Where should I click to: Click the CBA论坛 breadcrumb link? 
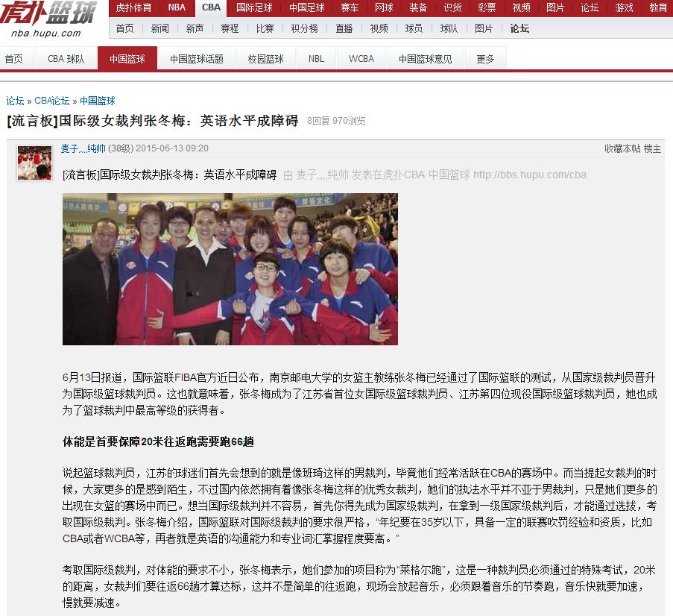point(52,101)
